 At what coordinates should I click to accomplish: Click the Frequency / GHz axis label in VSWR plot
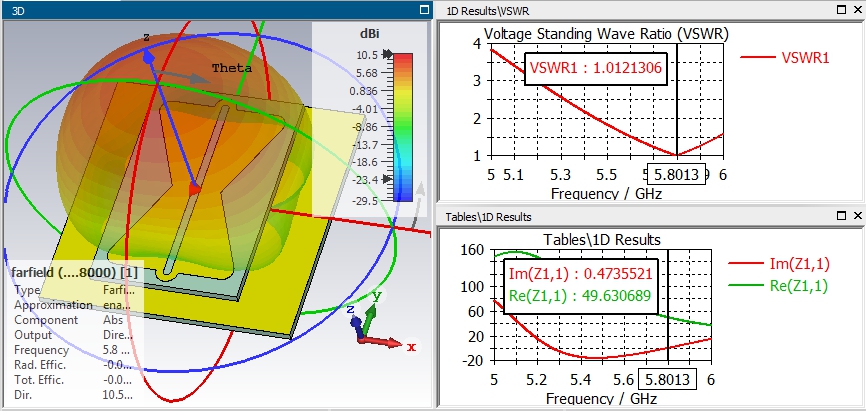coord(606,193)
